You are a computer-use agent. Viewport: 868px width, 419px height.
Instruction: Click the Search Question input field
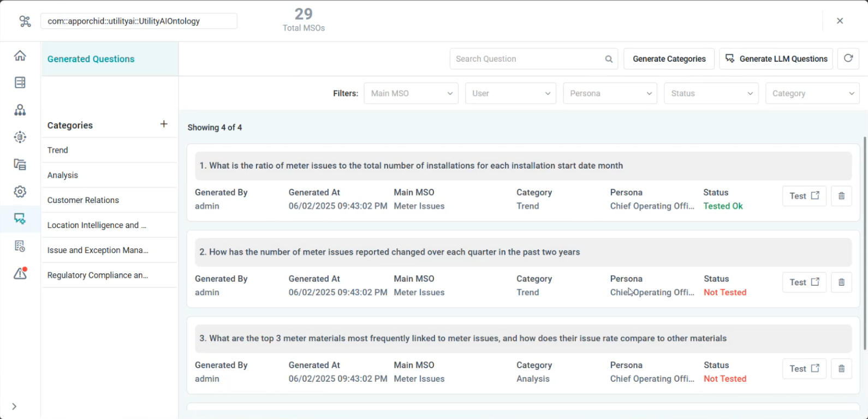pos(527,59)
